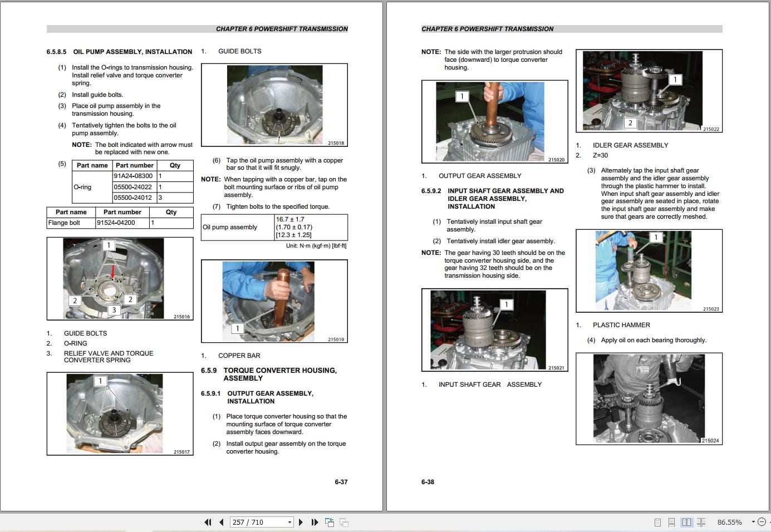
Task: Click the photo labeled 215016
Action: (x=120, y=279)
